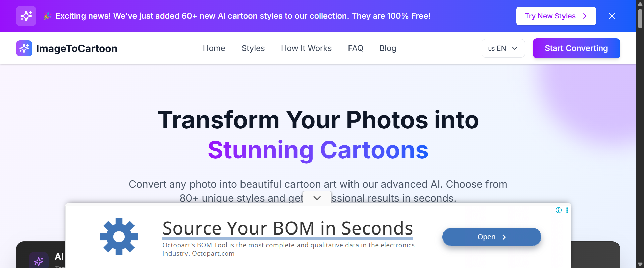Click the gear icon in the BOM advertisement
The height and width of the screenshot is (268, 644).
pos(119,237)
